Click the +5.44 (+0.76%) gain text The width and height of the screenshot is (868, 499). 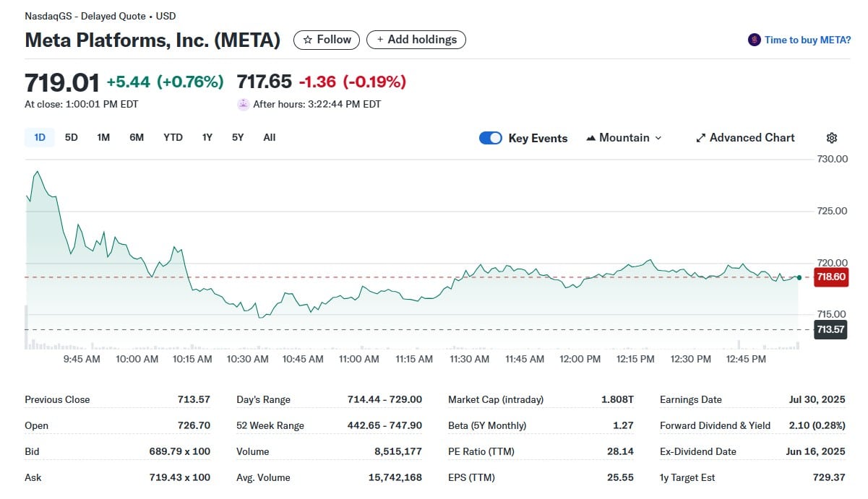165,82
